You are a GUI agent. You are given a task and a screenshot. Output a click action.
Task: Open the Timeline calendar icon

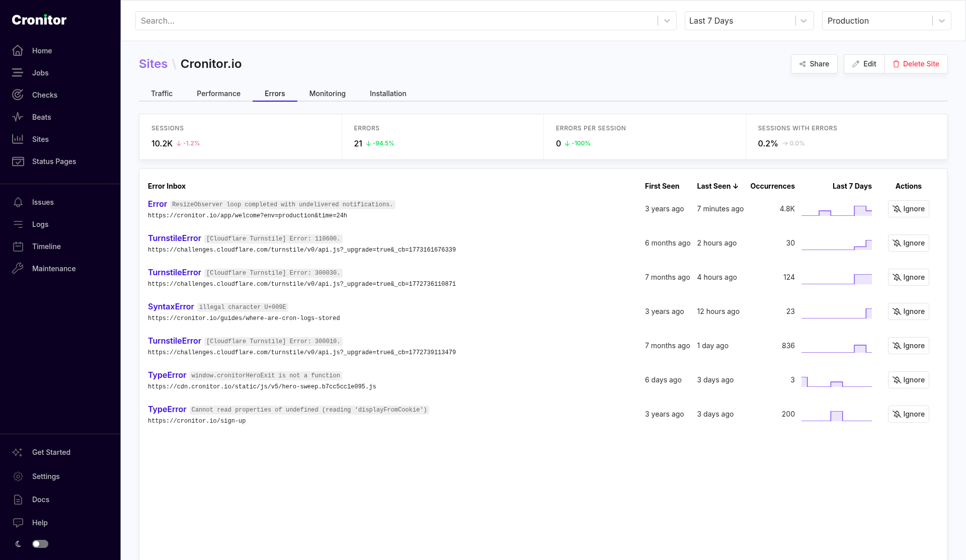[x=18, y=247]
